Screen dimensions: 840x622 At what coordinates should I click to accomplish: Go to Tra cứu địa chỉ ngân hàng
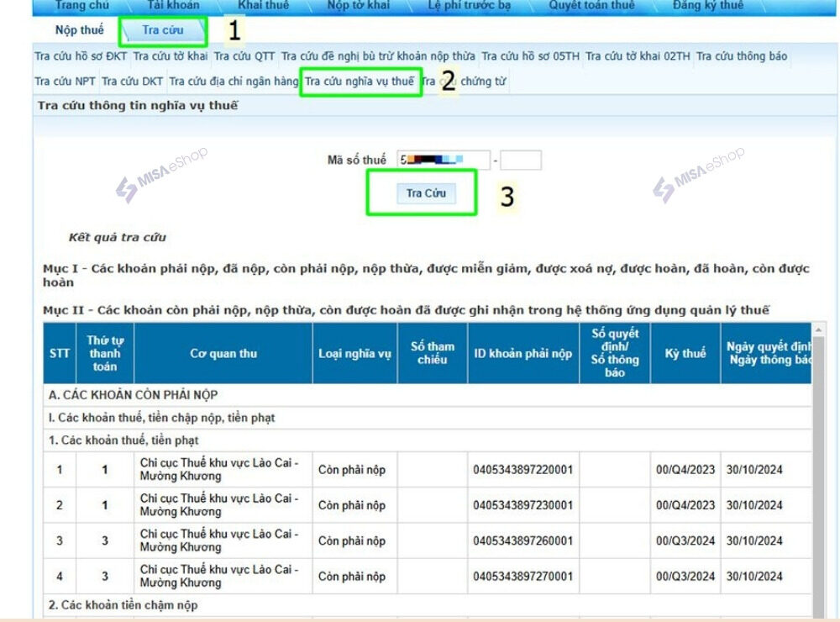point(234,82)
